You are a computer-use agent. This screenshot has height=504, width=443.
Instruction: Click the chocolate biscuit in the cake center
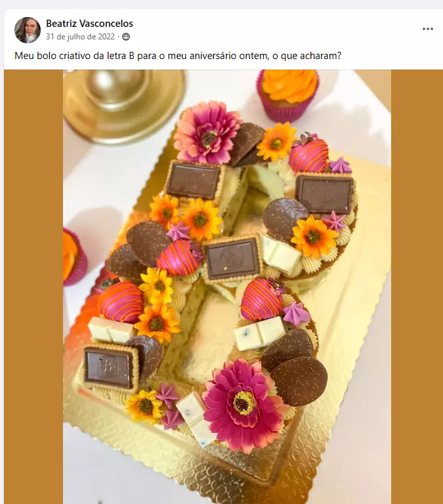point(232,259)
